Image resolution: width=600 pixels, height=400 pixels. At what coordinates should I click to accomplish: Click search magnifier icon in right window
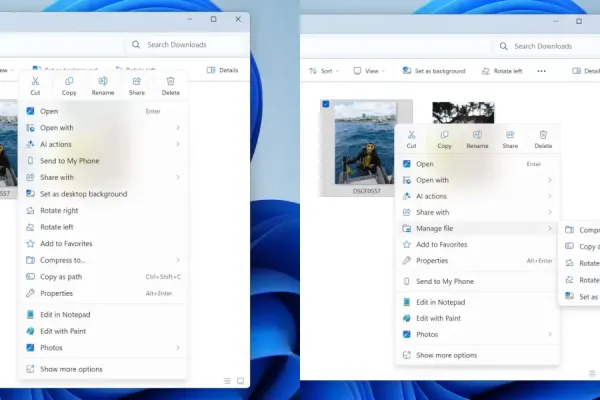504,46
